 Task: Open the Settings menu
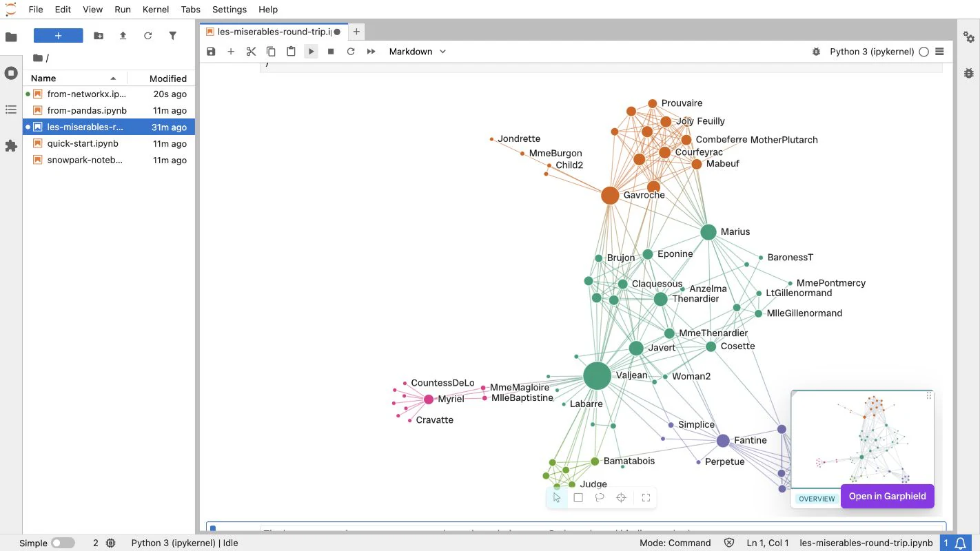tap(229, 10)
